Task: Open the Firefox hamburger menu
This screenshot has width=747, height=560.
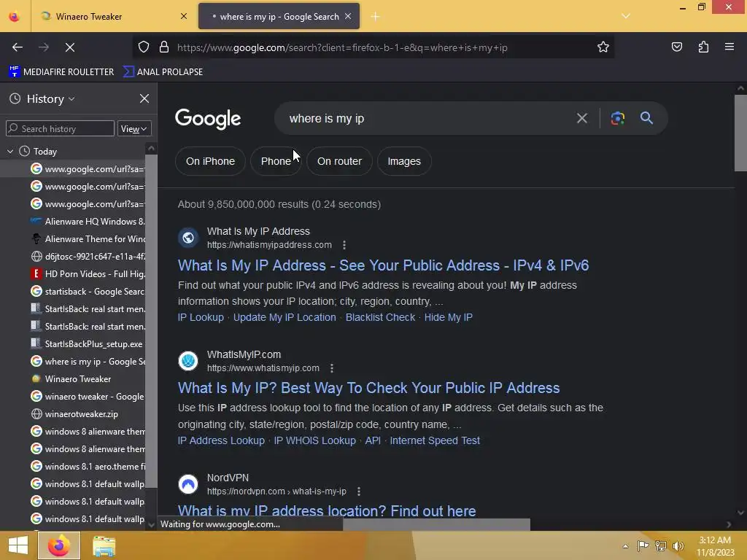Action: coord(729,47)
